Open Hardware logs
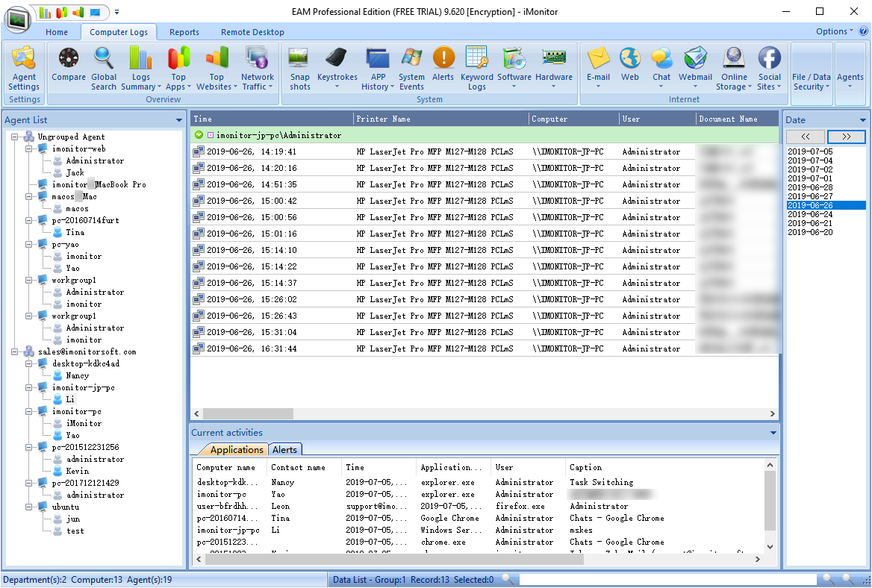This screenshot has height=588, width=872. (554, 69)
